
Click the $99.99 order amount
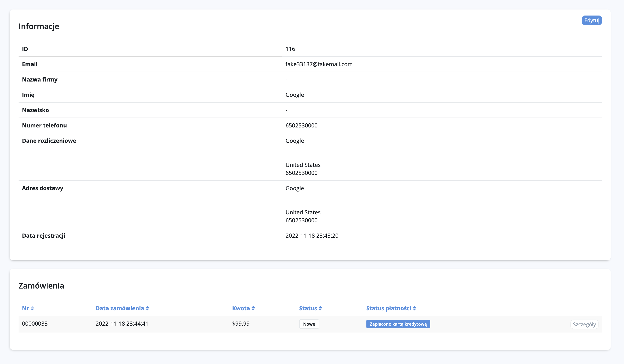click(241, 324)
